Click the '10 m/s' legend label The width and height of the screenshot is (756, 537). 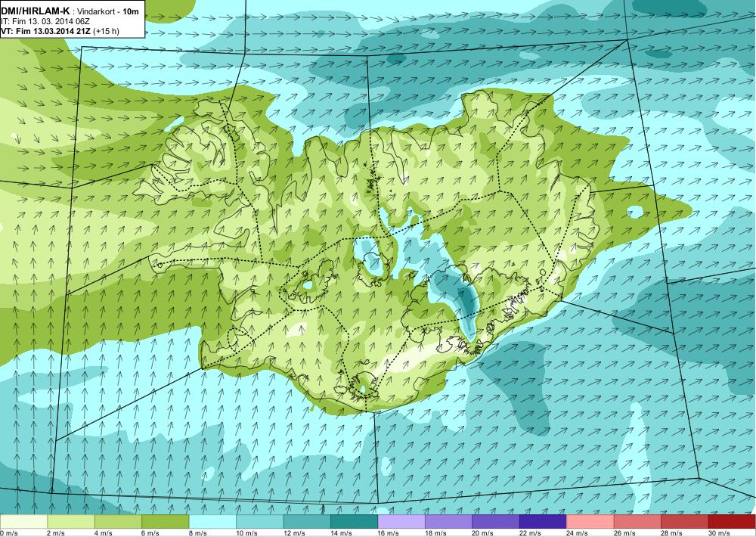pyautogui.click(x=247, y=533)
